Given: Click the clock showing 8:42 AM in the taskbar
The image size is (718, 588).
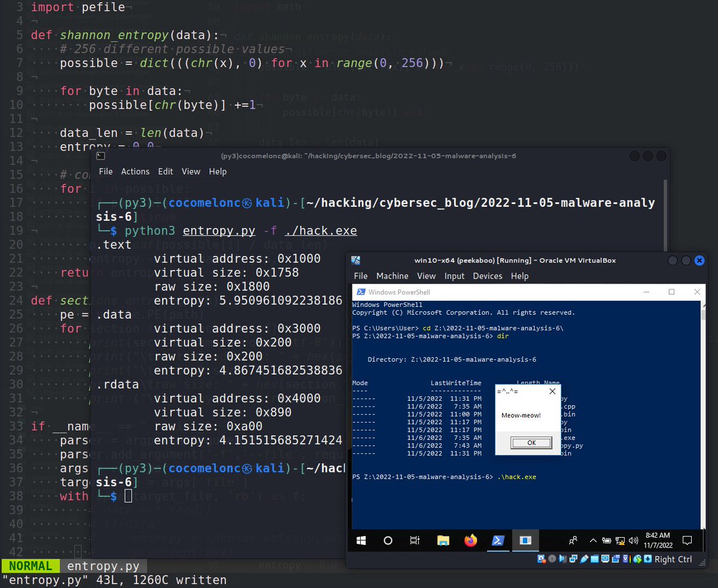Looking at the screenshot, I should click(x=658, y=540).
